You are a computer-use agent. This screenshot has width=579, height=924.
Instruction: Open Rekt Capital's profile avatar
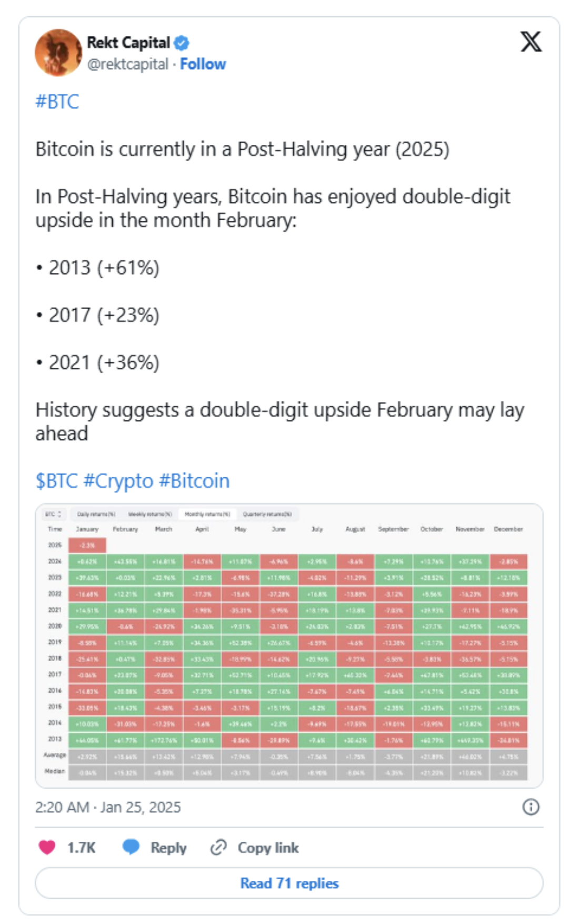click(x=58, y=53)
